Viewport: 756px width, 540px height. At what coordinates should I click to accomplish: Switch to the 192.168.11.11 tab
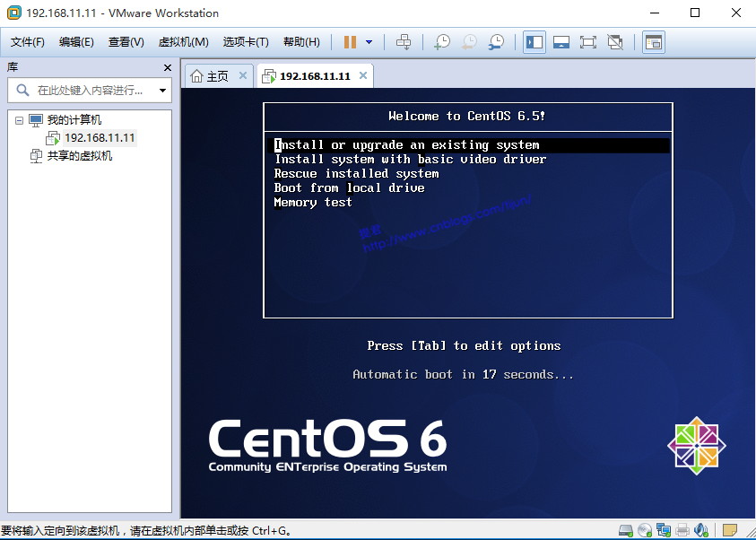[x=315, y=76]
